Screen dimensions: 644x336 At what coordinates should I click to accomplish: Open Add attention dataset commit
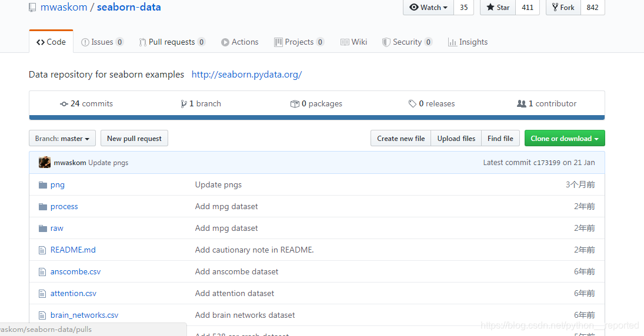point(235,293)
